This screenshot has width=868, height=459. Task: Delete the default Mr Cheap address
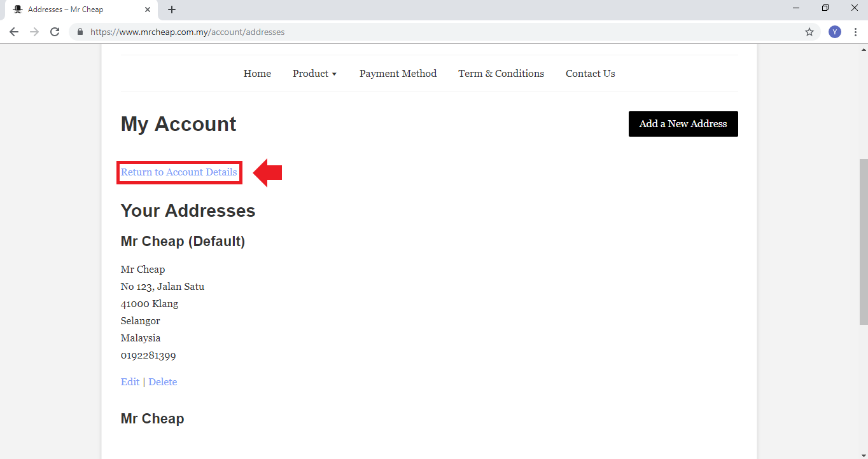point(163,382)
